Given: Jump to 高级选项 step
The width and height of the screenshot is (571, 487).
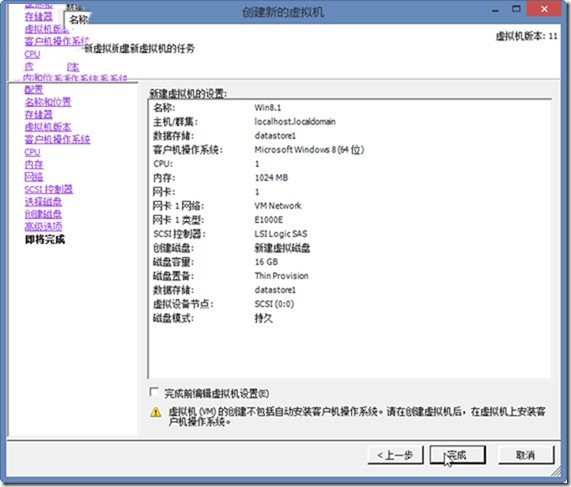Looking at the screenshot, I should (x=43, y=226).
